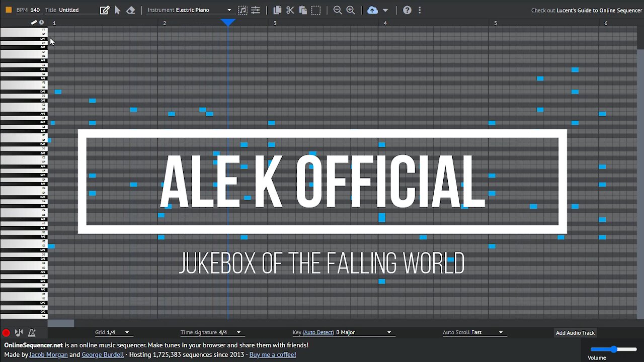The image size is (644, 362).
Task: Click the Buy me a coffee link
Action: tap(273, 354)
